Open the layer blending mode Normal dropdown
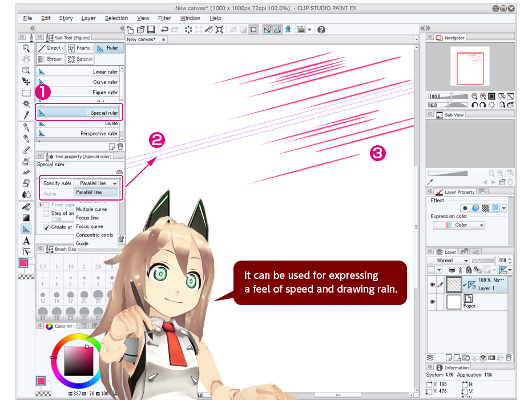532x400 pixels. [449, 261]
